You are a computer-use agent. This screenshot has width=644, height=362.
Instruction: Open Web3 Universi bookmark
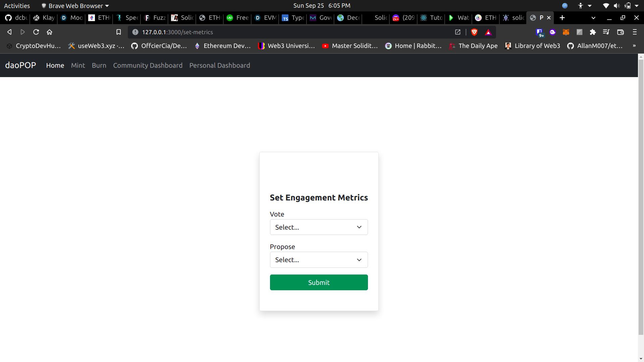(286, 46)
